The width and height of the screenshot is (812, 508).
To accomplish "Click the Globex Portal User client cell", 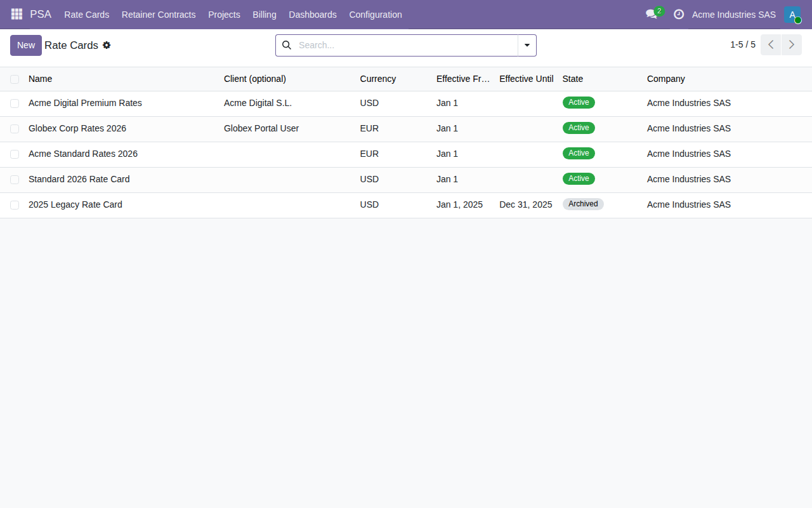I will click(x=261, y=128).
